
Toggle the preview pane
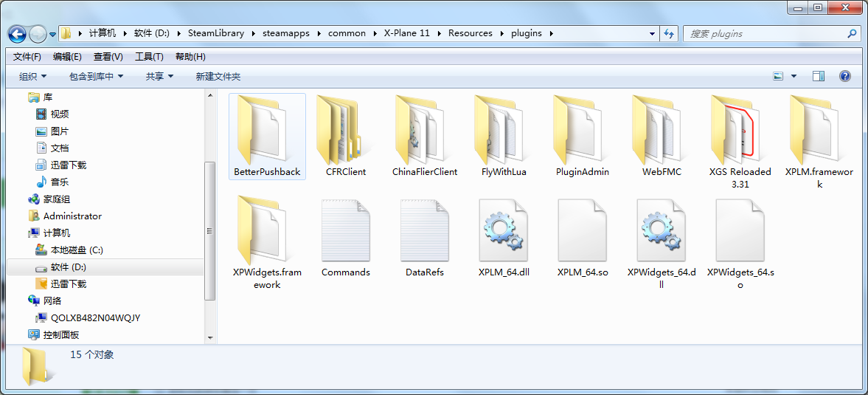coord(819,77)
